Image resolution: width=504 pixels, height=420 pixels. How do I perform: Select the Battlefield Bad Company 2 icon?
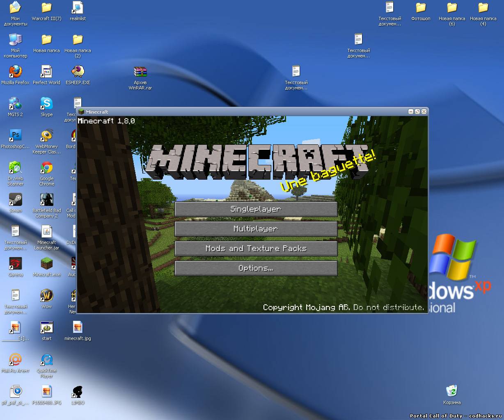(x=46, y=199)
